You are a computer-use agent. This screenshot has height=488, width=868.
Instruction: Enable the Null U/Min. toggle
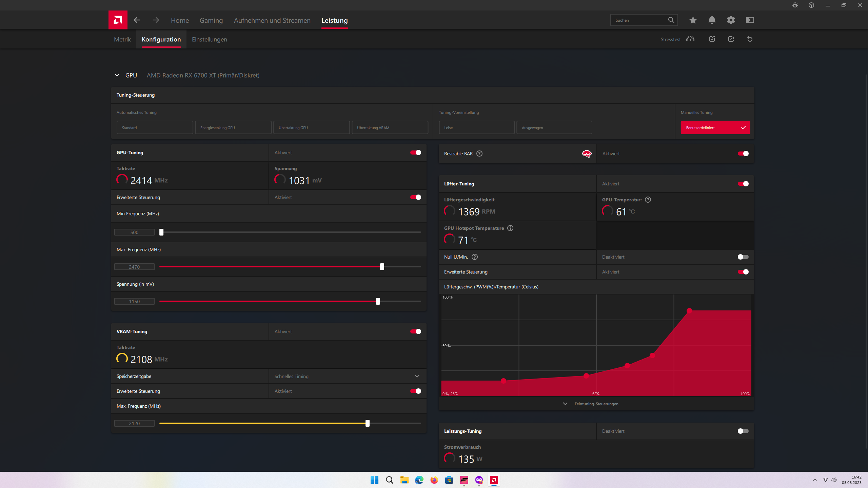(743, 257)
